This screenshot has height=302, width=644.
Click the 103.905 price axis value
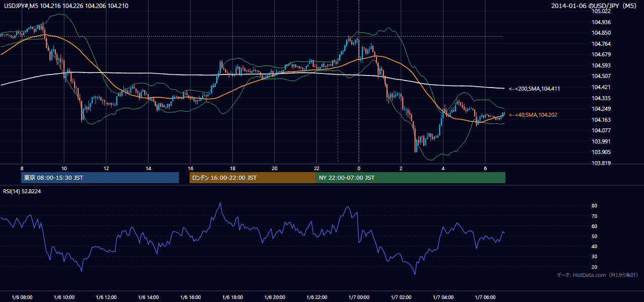tap(601, 152)
